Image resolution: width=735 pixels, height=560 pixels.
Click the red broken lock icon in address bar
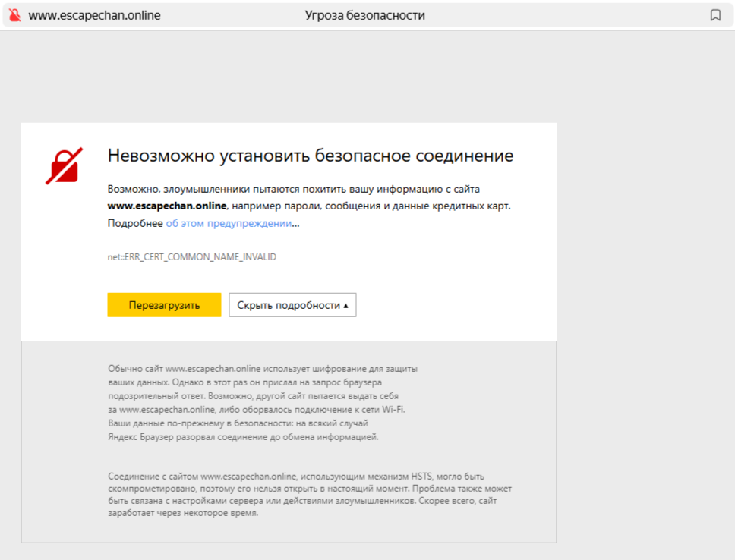[14, 15]
